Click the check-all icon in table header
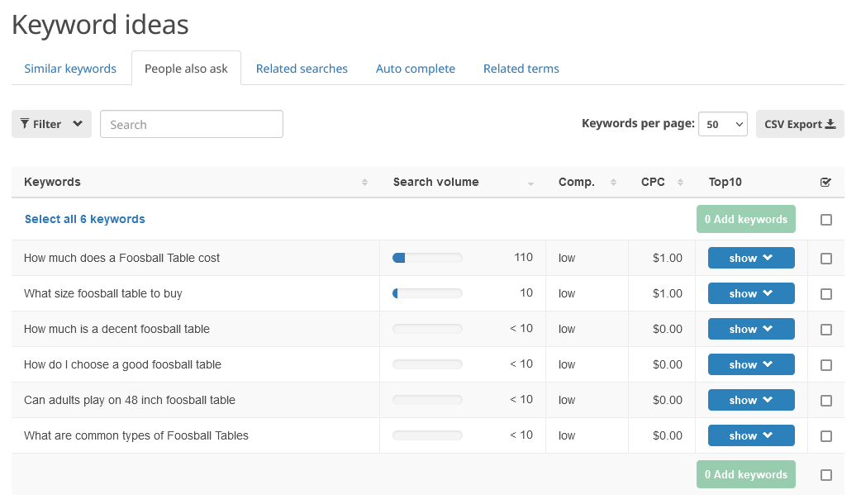Screen dimensions: 861x504 click(x=825, y=183)
